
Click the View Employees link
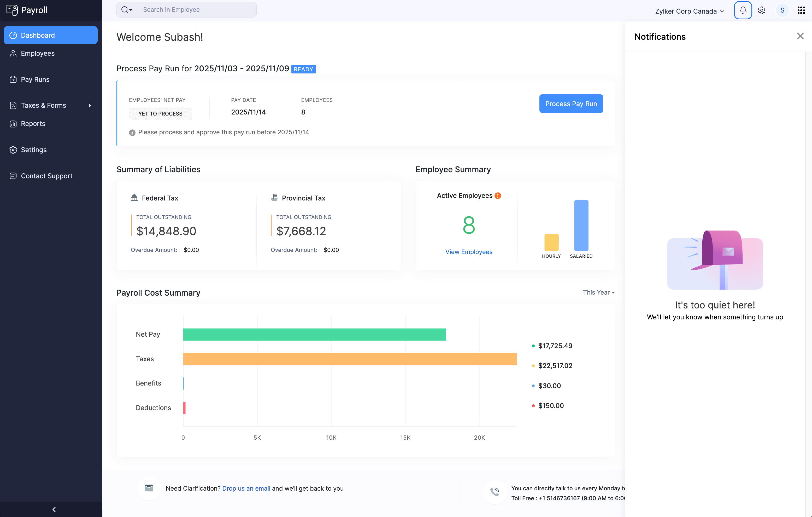pyautogui.click(x=468, y=252)
